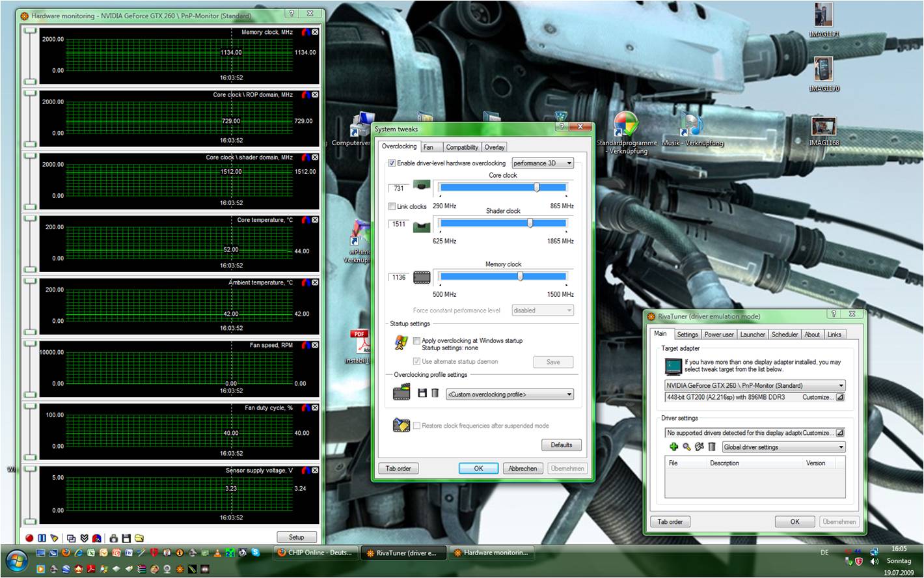Open the Power user tab in RivaTuner

(x=719, y=335)
